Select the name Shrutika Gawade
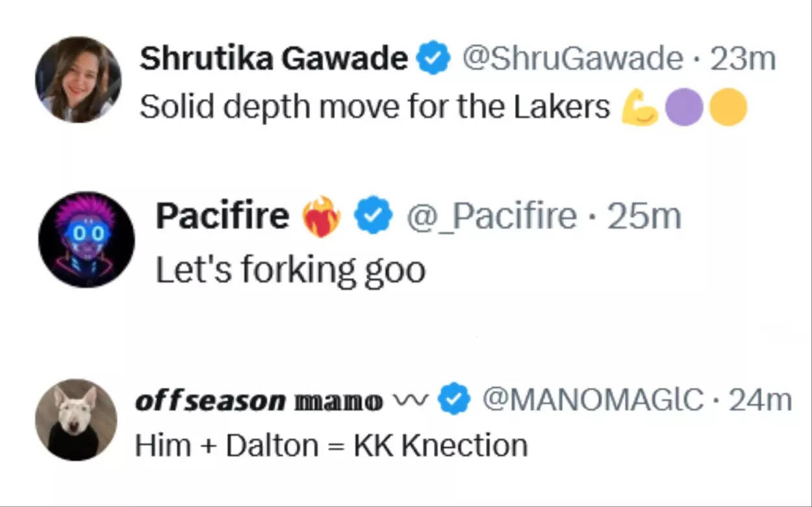This screenshot has width=812, height=507. click(273, 57)
